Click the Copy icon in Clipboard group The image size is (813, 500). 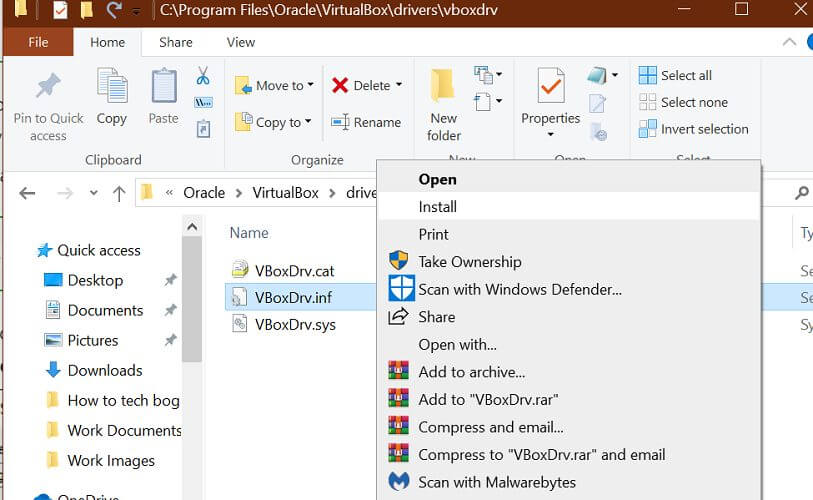click(112, 86)
